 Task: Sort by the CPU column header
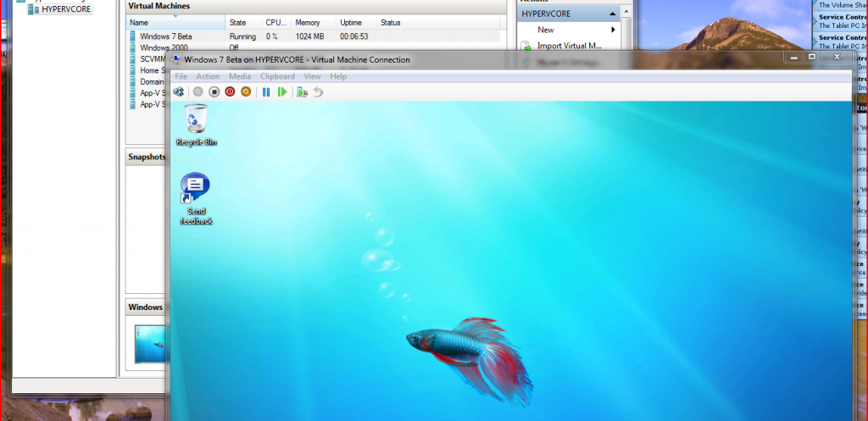point(275,23)
